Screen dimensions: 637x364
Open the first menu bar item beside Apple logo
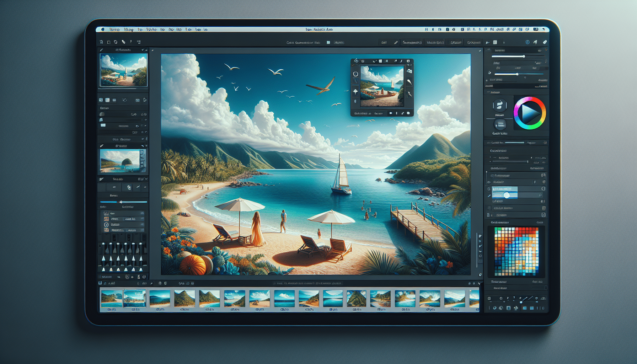[x=114, y=30]
